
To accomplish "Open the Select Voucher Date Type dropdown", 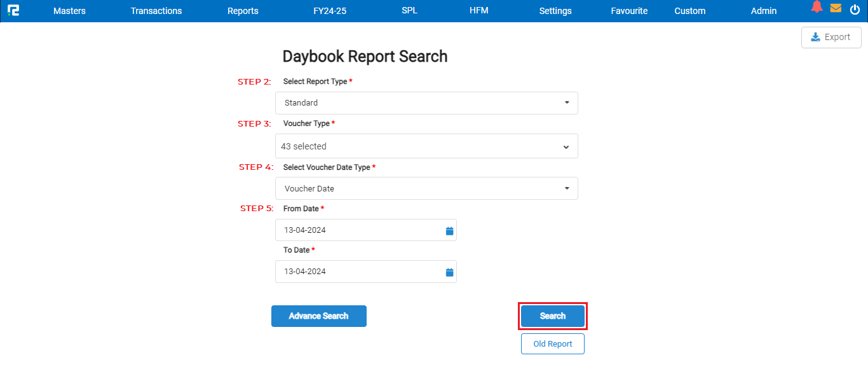I will click(x=426, y=189).
